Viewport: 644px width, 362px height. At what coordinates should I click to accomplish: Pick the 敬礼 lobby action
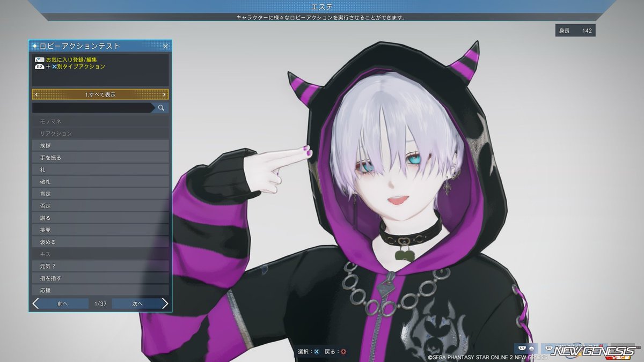point(100,182)
